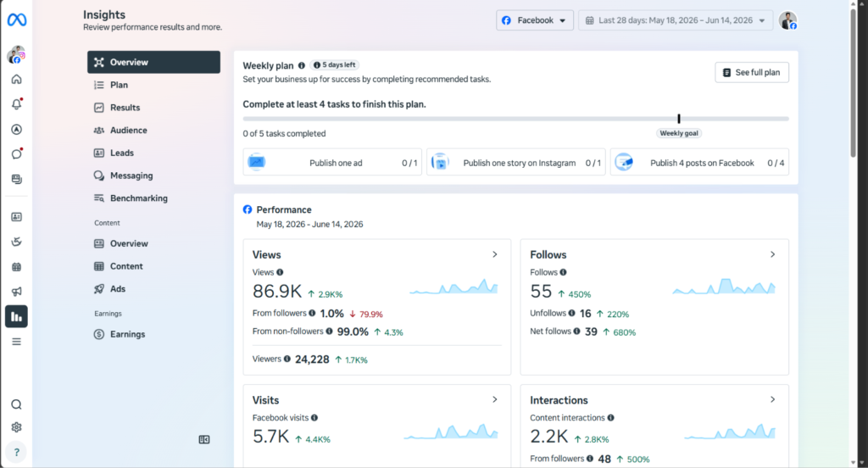Click the Weekly goal progress marker

(679, 119)
